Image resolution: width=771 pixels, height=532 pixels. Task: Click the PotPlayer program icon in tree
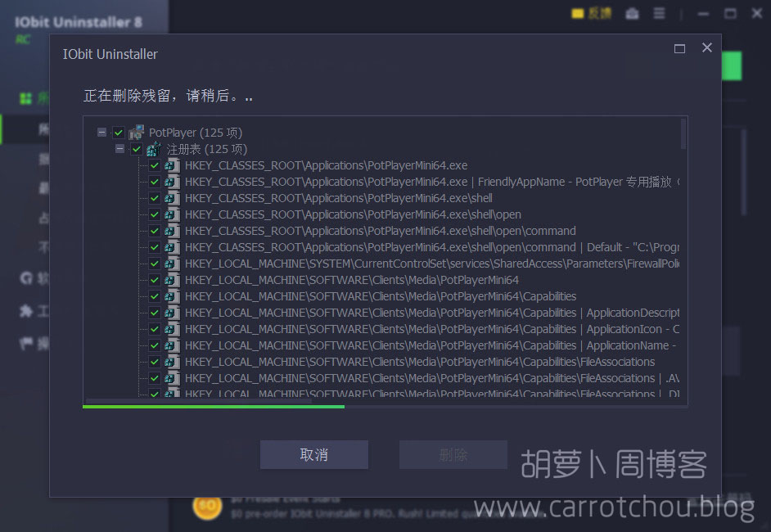click(136, 133)
